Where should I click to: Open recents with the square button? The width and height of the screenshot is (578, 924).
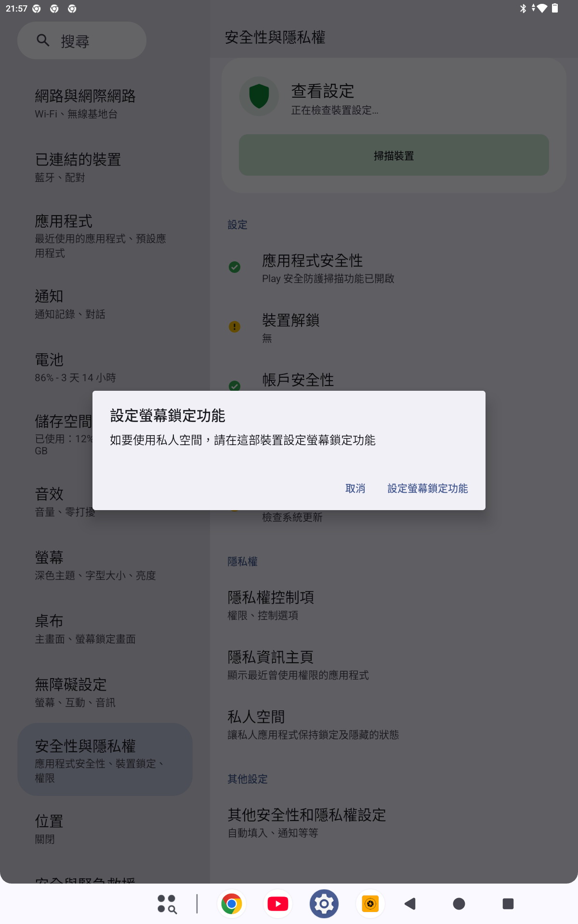pos(508,904)
